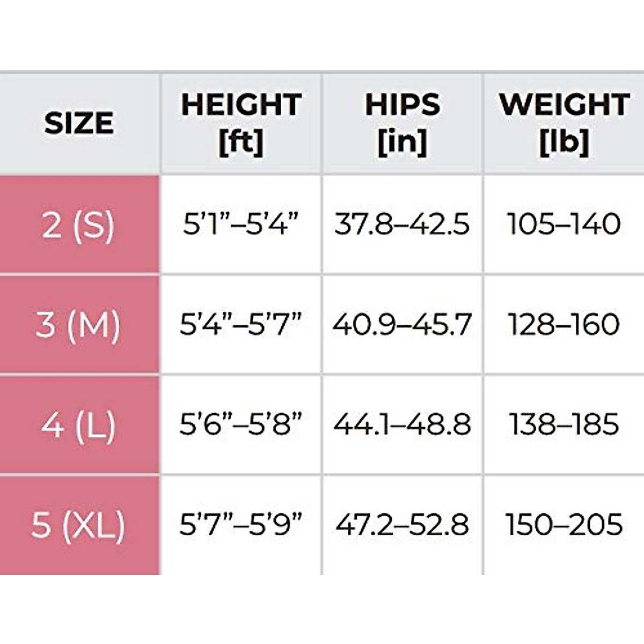Select the WEIGHT [lb] header cell

coord(563,123)
